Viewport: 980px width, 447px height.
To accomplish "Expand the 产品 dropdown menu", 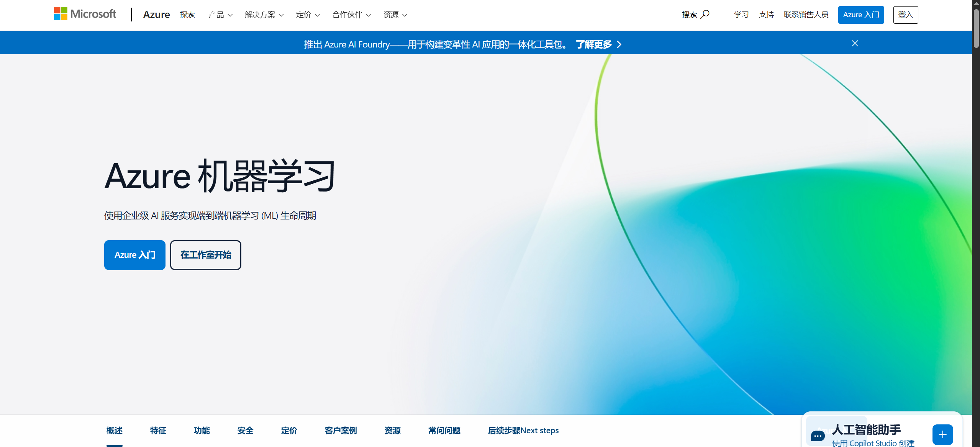I will point(220,15).
